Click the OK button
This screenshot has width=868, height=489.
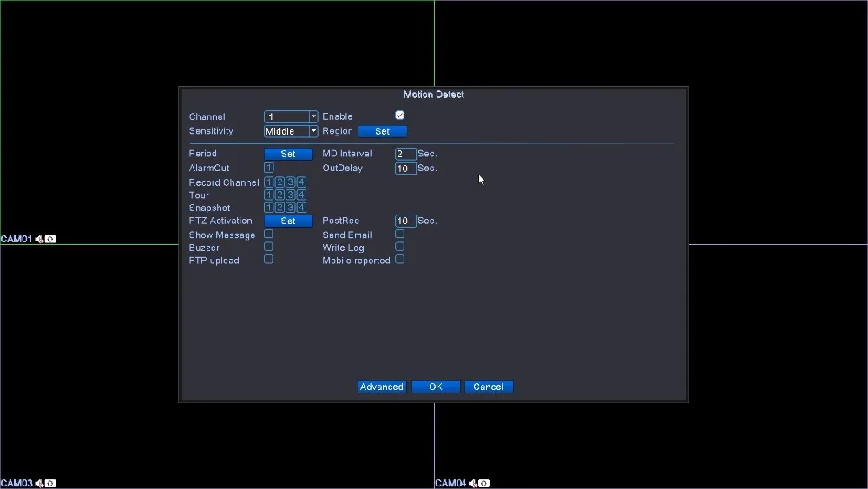point(436,387)
